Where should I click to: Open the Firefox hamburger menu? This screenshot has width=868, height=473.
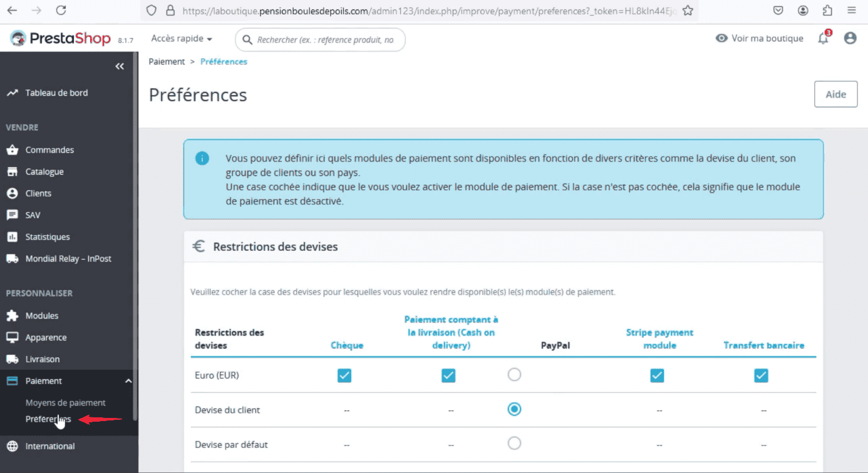852,11
